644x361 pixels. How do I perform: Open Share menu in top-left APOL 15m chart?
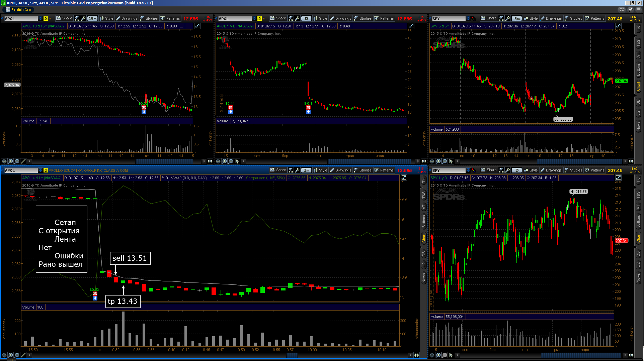(64, 18)
